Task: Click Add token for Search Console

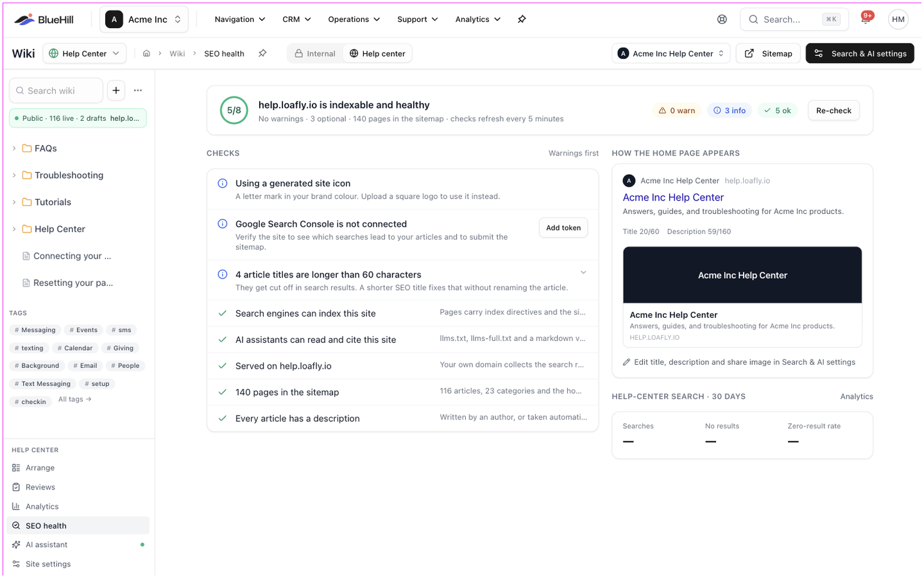Action: pos(563,227)
